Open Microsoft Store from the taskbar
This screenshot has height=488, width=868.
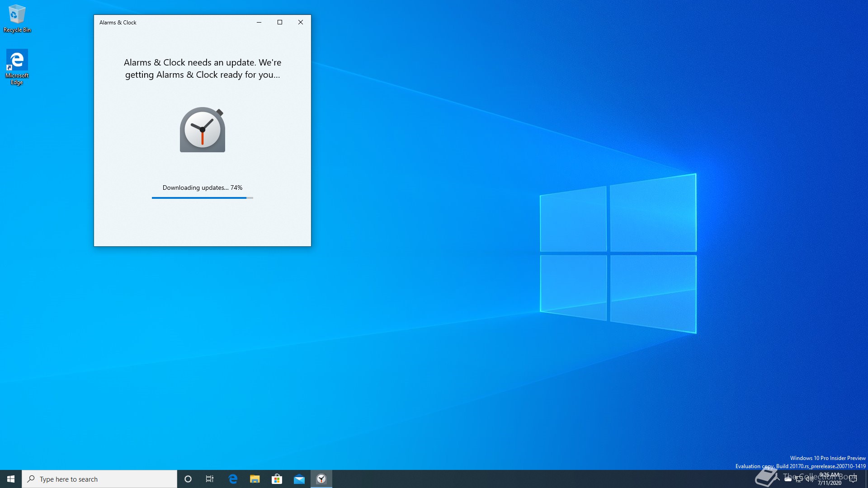tap(277, 479)
